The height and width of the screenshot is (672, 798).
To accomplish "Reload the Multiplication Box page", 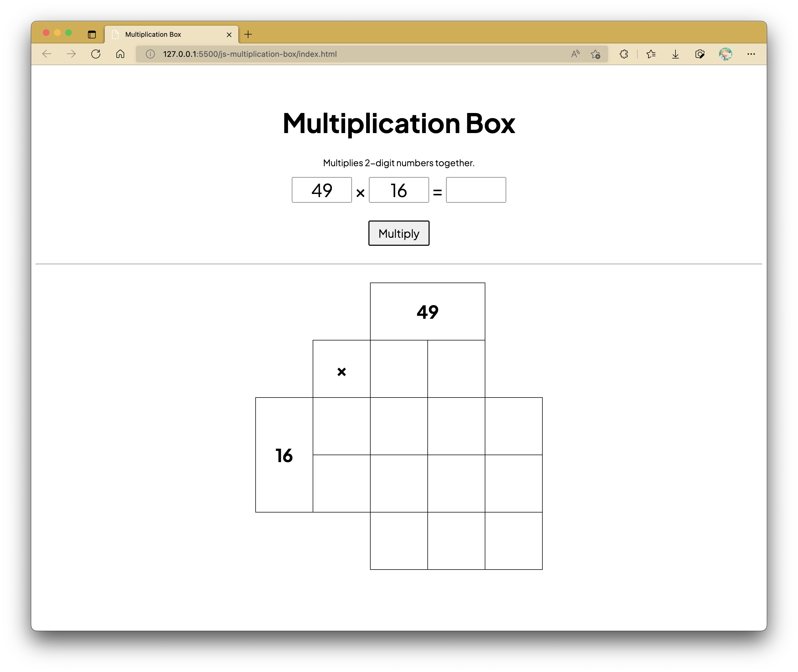I will [96, 54].
